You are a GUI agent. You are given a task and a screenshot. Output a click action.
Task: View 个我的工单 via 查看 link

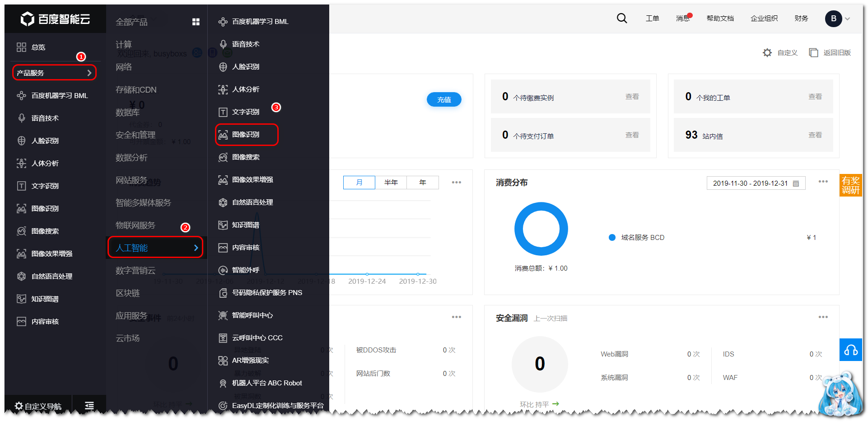point(815,97)
